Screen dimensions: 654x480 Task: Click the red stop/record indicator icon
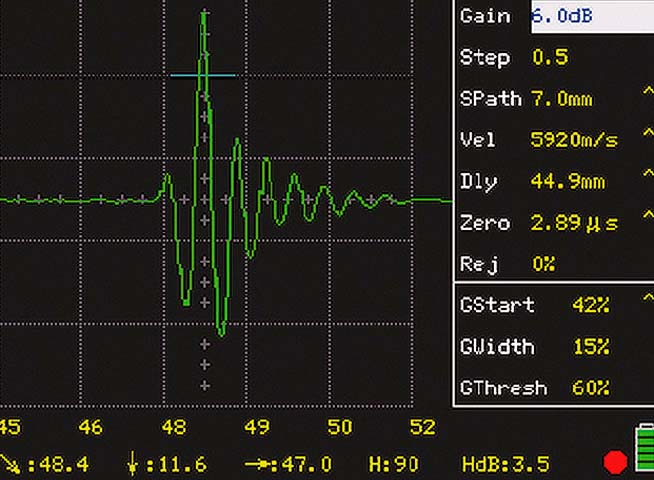pyautogui.click(x=615, y=463)
